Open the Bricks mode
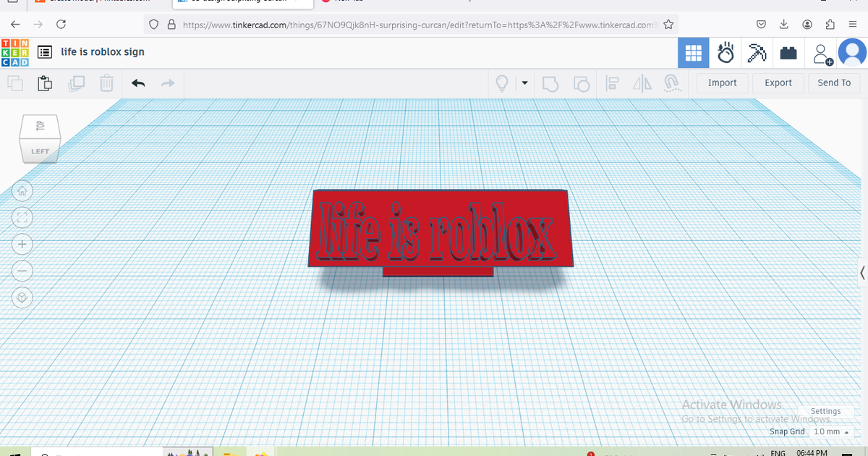Image resolution: width=868 pixels, height=456 pixels. (788, 53)
